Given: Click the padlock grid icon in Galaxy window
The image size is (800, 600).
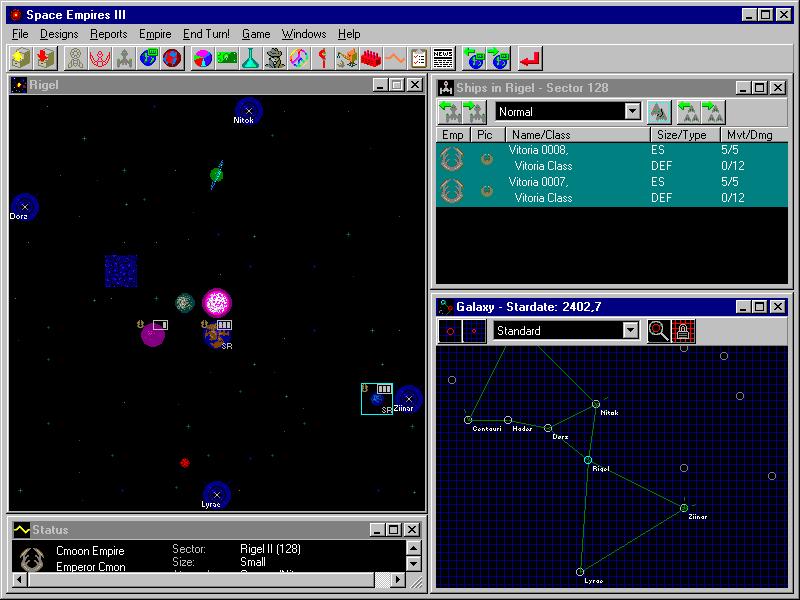Looking at the screenshot, I should click(683, 331).
